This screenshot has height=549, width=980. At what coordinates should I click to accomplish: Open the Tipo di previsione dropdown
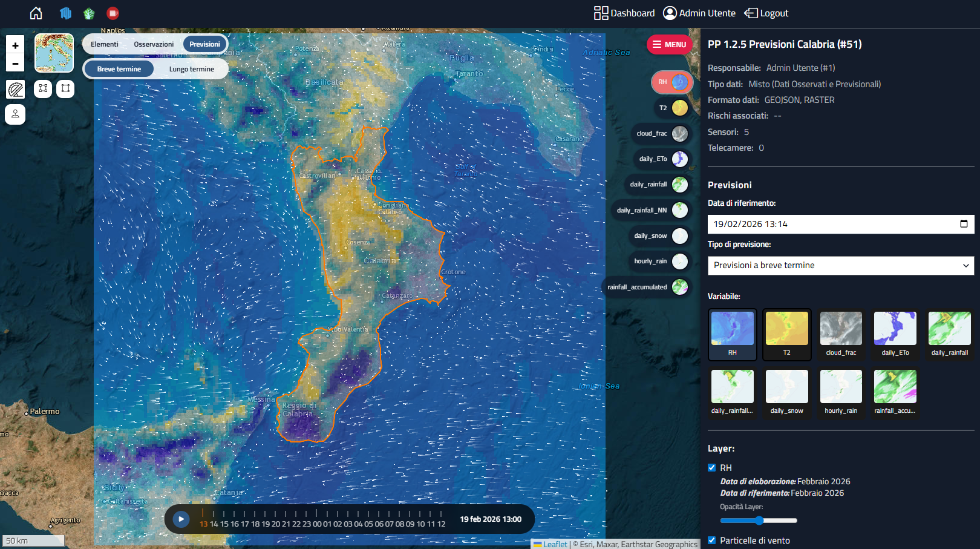click(840, 265)
